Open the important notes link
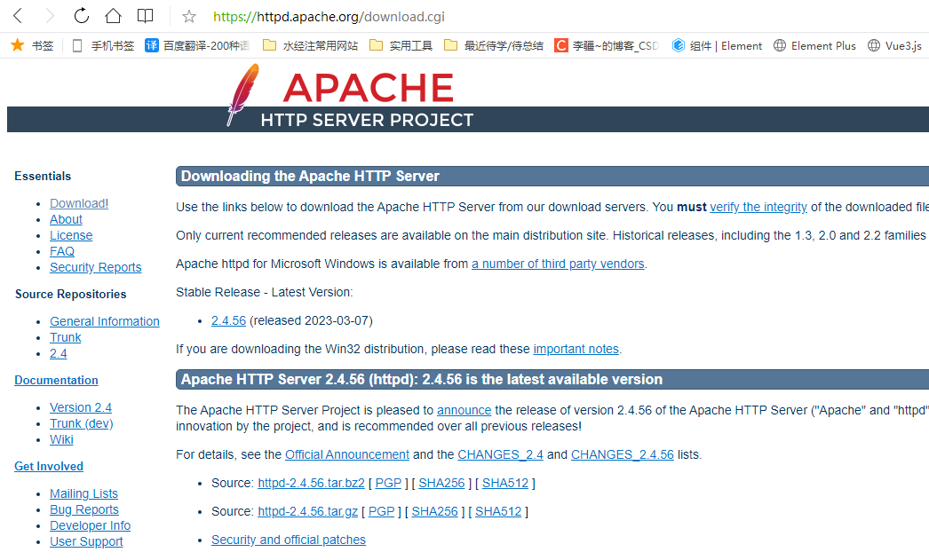Image resolution: width=929 pixels, height=560 pixels. [x=576, y=349]
